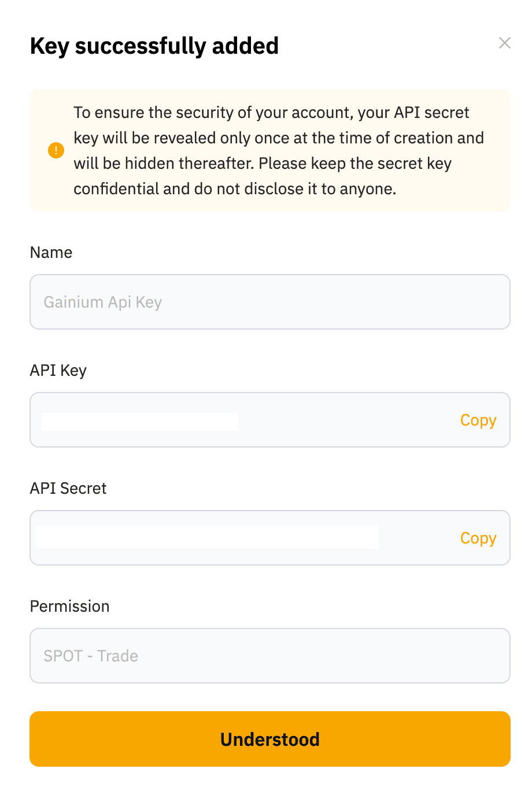Click the Name label

[51, 253]
